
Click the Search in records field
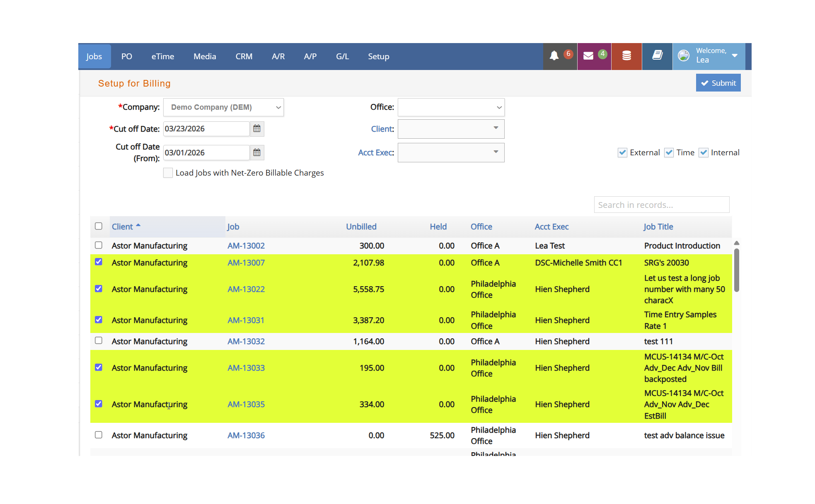click(661, 205)
